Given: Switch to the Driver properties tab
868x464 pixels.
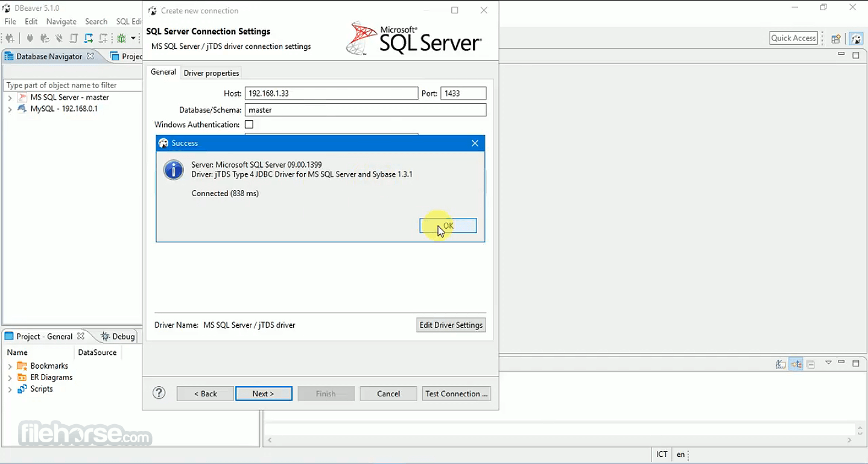Looking at the screenshot, I should click(211, 73).
